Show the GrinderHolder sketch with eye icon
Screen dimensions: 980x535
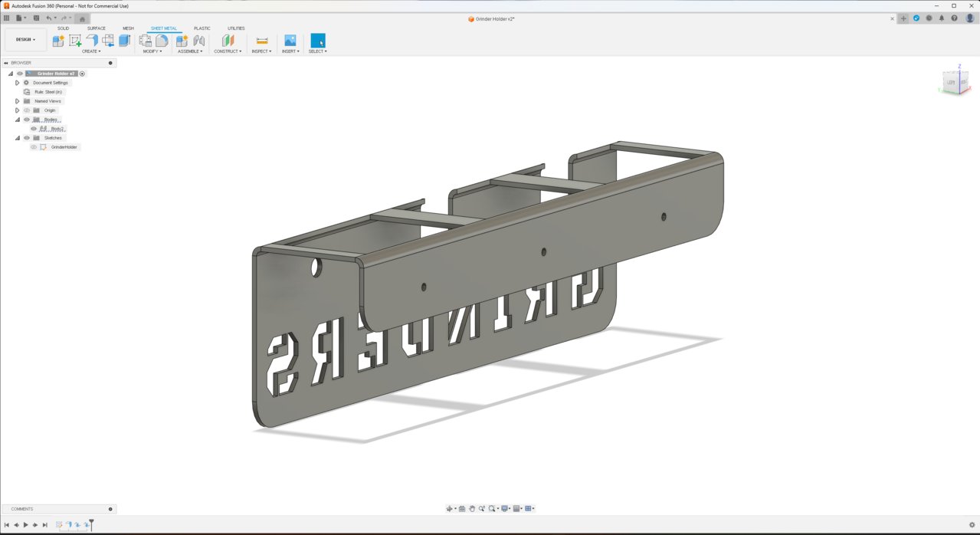[x=34, y=147]
